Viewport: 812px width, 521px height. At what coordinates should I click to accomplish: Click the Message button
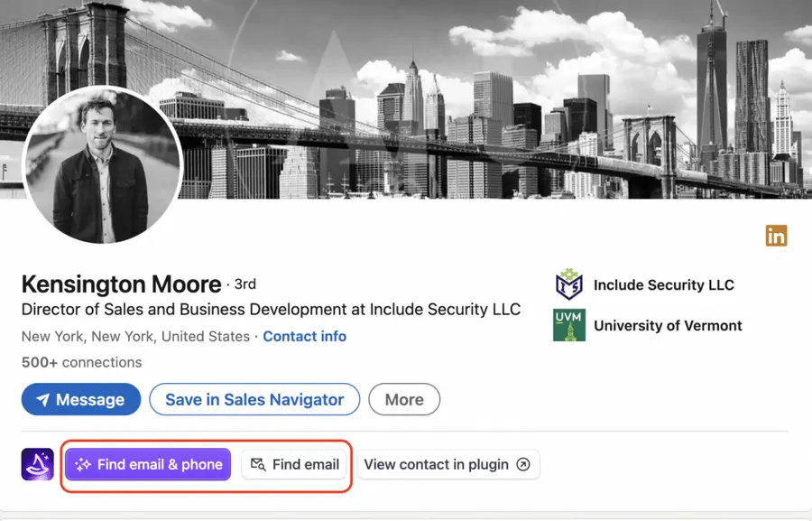(x=80, y=399)
